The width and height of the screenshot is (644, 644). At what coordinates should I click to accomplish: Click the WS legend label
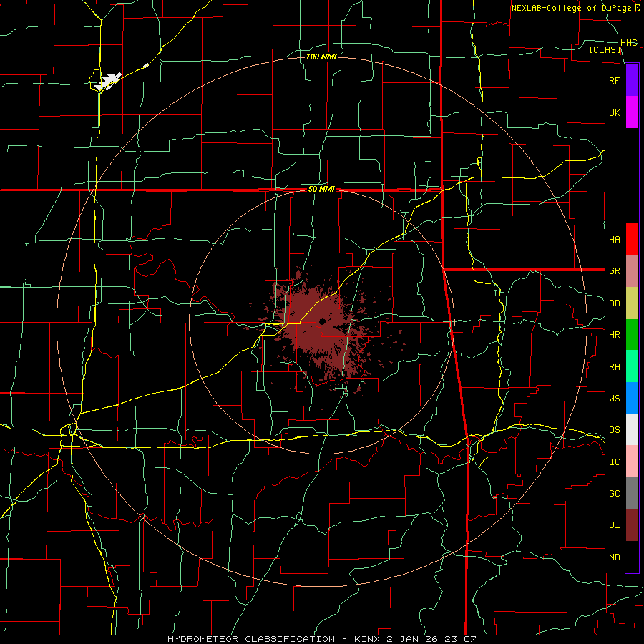point(614,398)
